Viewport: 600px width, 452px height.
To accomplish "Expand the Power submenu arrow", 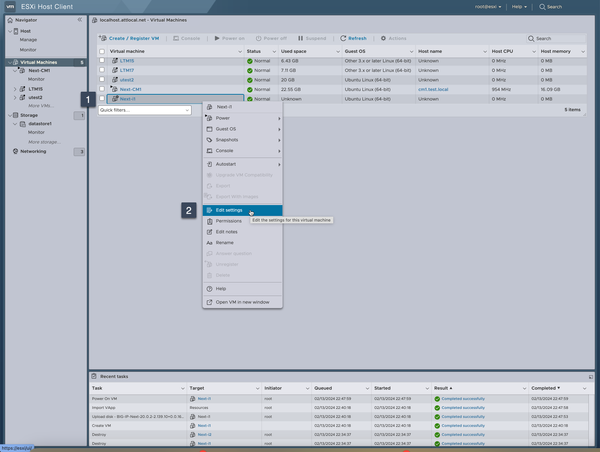I will click(279, 118).
